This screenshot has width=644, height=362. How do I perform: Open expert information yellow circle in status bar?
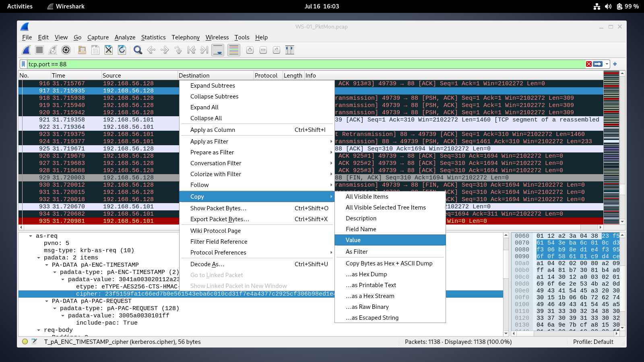click(x=25, y=341)
